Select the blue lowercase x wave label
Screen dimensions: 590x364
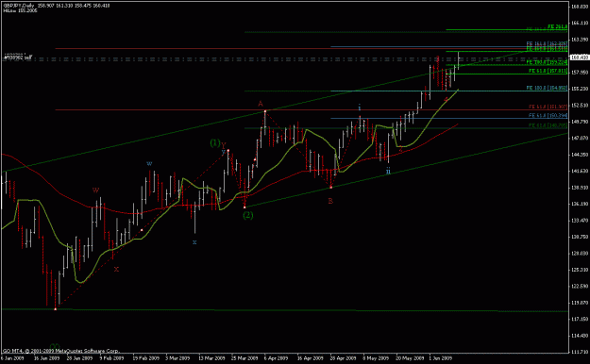(x=194, y=242)
